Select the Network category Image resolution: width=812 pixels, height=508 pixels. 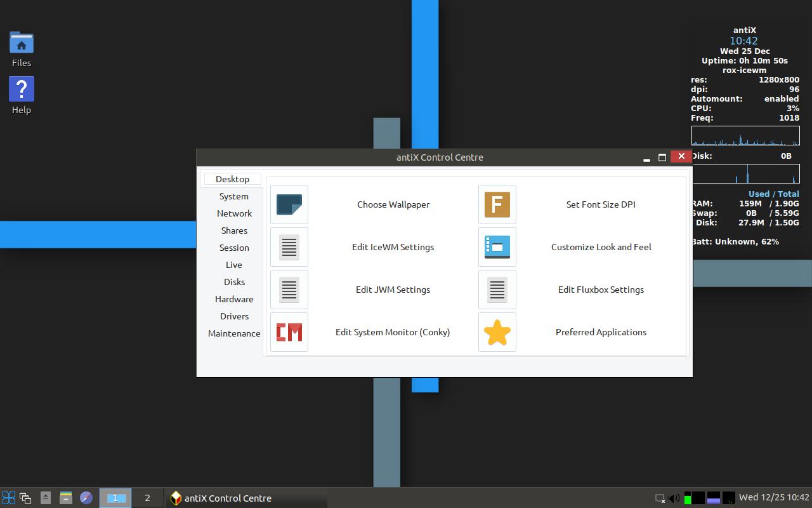click(234, 213)
